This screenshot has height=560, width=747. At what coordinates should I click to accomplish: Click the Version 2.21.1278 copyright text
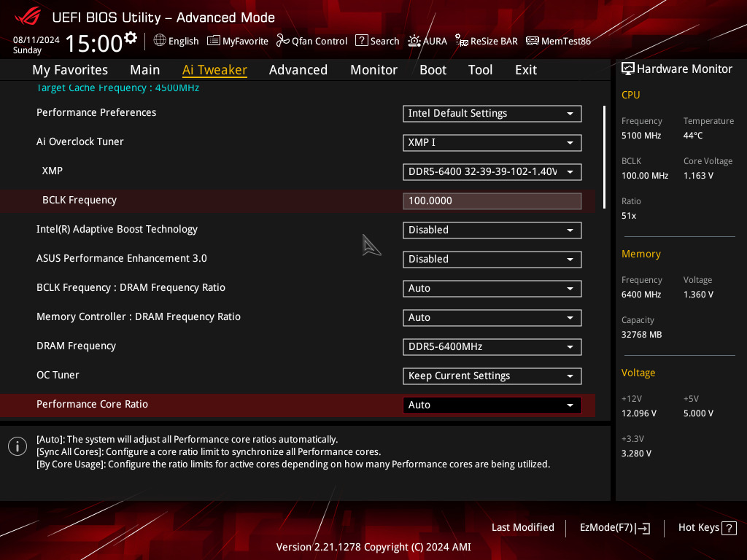point(373,547)
